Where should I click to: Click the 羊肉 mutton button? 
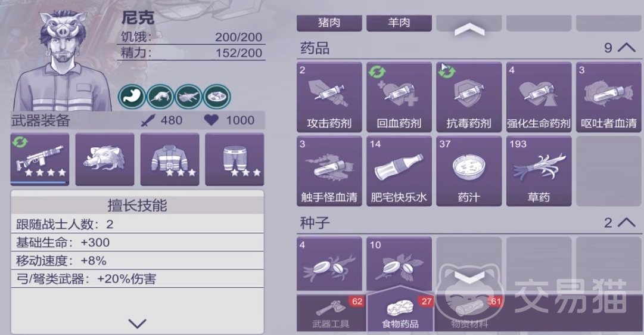point(399,23)
